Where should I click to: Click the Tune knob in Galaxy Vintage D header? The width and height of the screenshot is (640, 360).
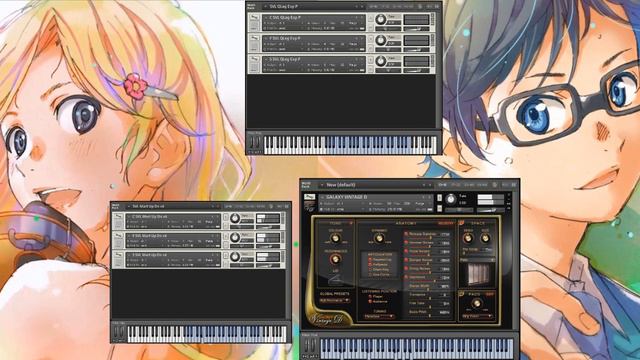tap(450, 200)
